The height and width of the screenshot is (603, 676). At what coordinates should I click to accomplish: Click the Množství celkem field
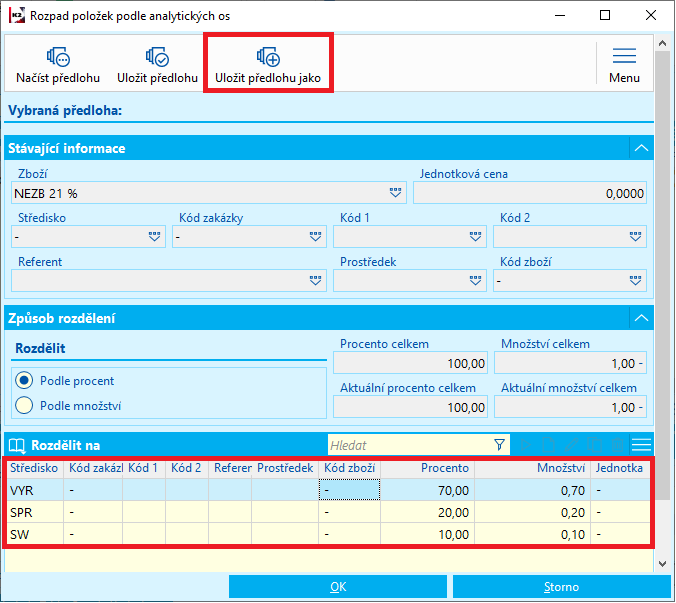click(570, 363)
